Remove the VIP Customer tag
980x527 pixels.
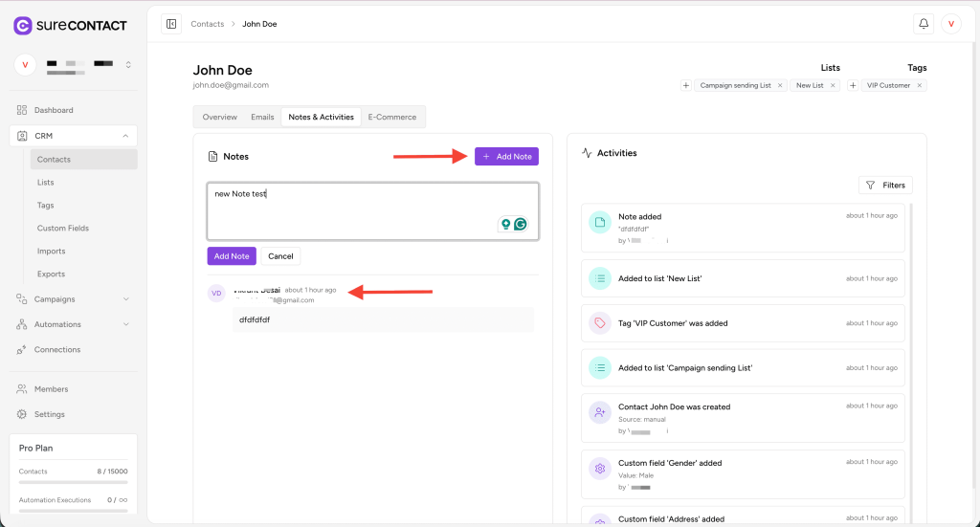920,85
